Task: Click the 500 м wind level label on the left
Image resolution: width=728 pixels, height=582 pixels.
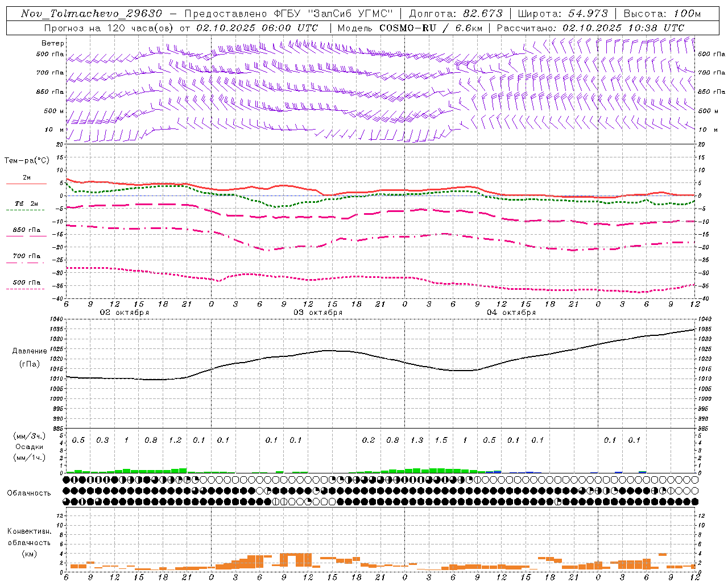Action: [54, 111]
